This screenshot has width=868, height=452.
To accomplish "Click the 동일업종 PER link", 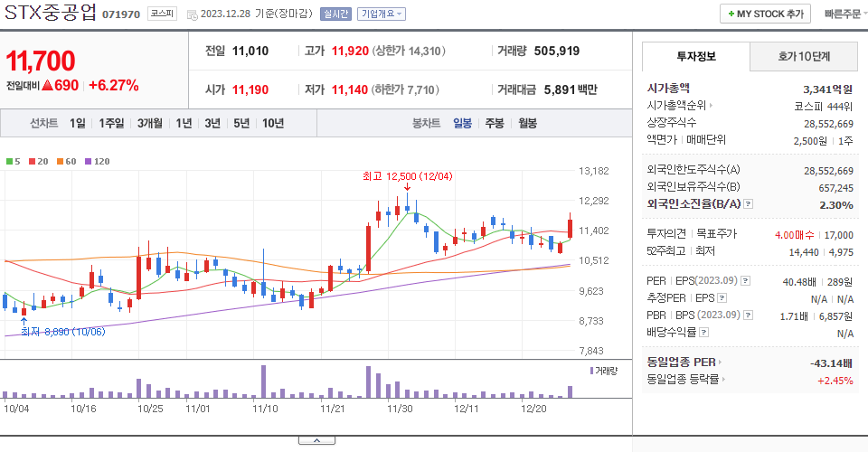I will click(681, 363).
